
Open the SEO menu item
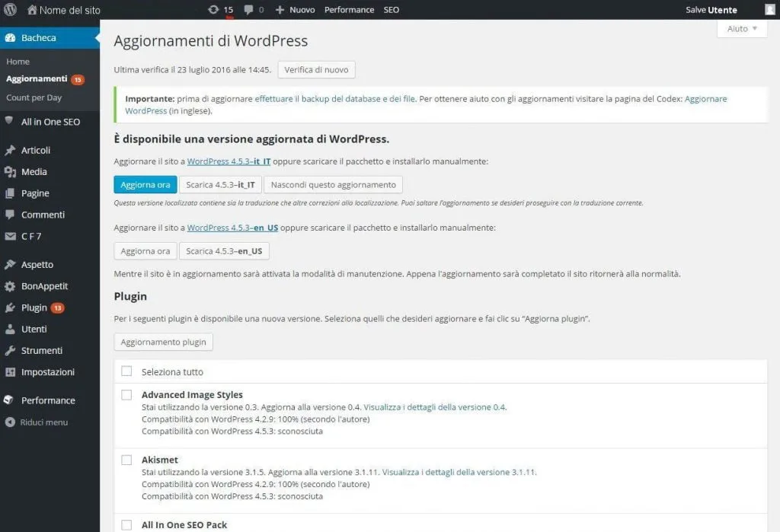coord(391,10)
